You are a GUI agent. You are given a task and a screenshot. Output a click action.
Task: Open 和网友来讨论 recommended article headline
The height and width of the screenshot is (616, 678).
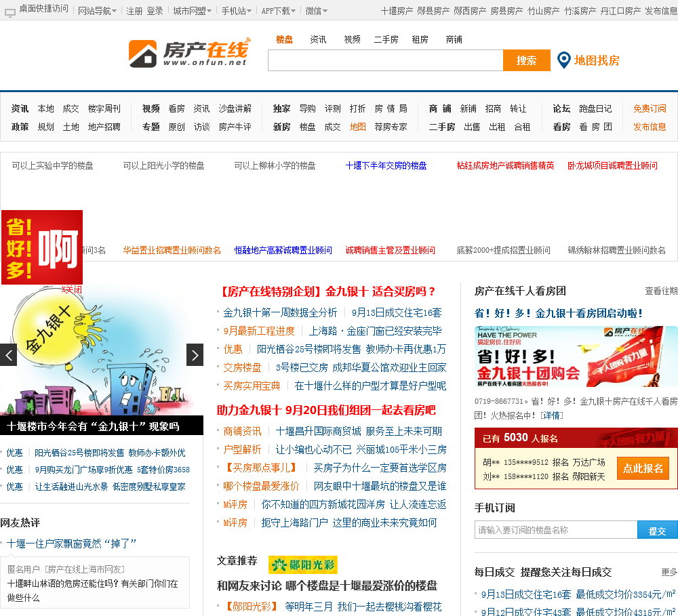coord(327,586)
